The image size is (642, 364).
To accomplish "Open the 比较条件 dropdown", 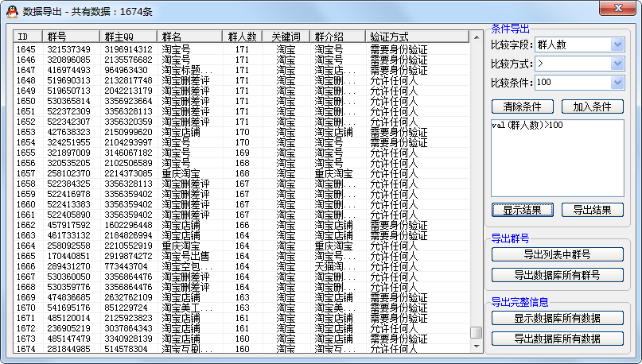I will 617,83.
